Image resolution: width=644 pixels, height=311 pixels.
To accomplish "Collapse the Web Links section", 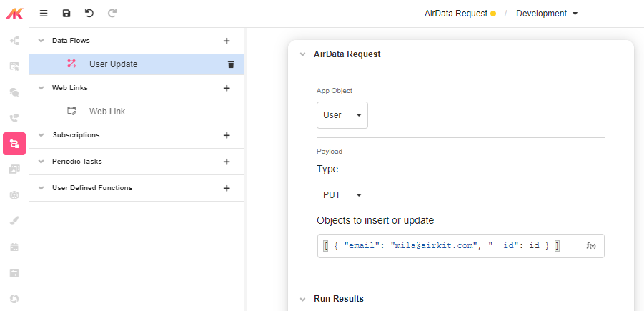I will click(41, 88).
